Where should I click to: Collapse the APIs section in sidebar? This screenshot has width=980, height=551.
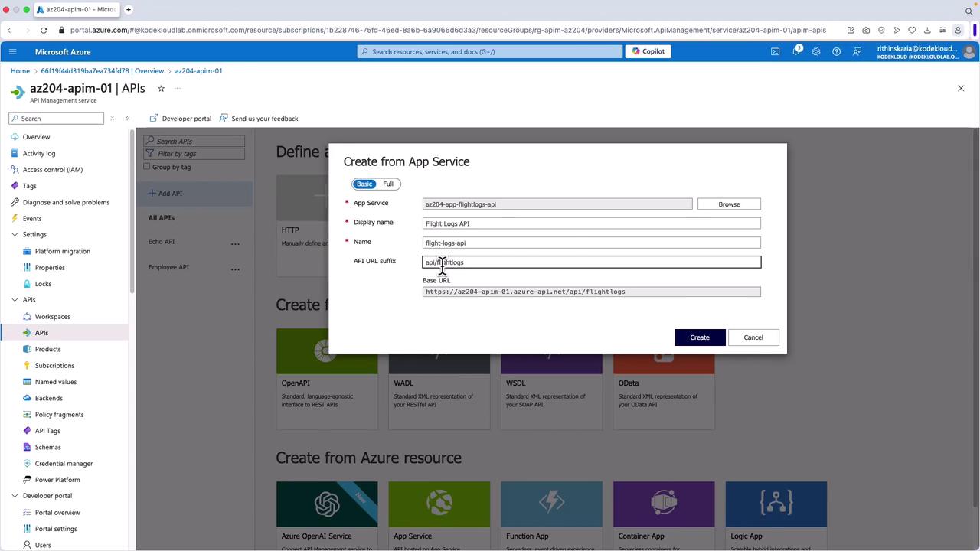(15, 300)
